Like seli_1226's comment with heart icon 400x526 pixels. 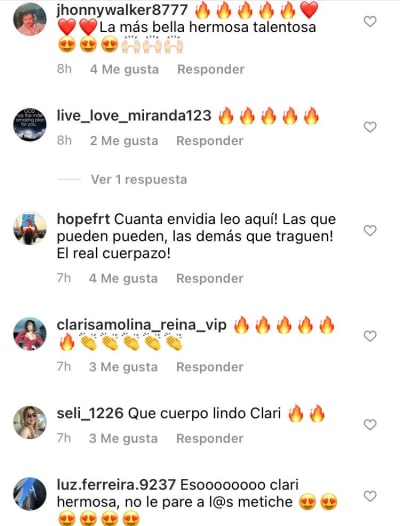[x=370, y=425]
